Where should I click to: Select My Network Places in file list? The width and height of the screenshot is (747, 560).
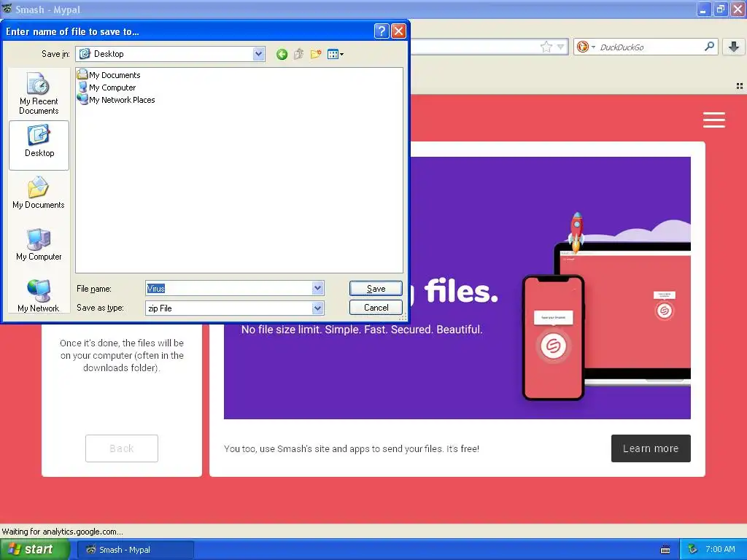tap(116, 99)
